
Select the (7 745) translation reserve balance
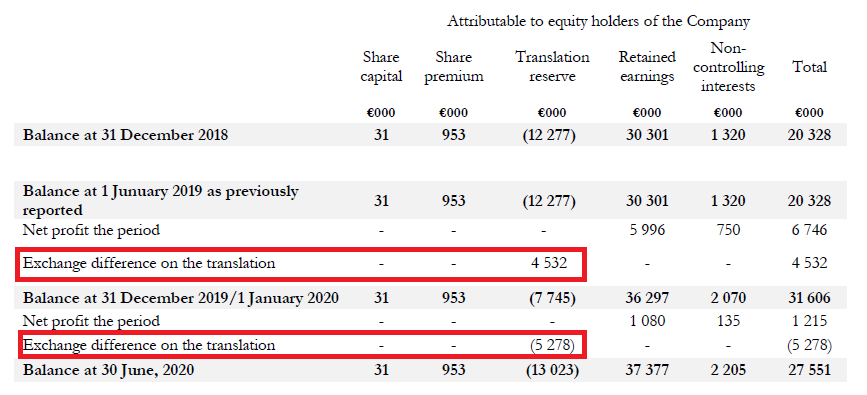tap(552, 298)
